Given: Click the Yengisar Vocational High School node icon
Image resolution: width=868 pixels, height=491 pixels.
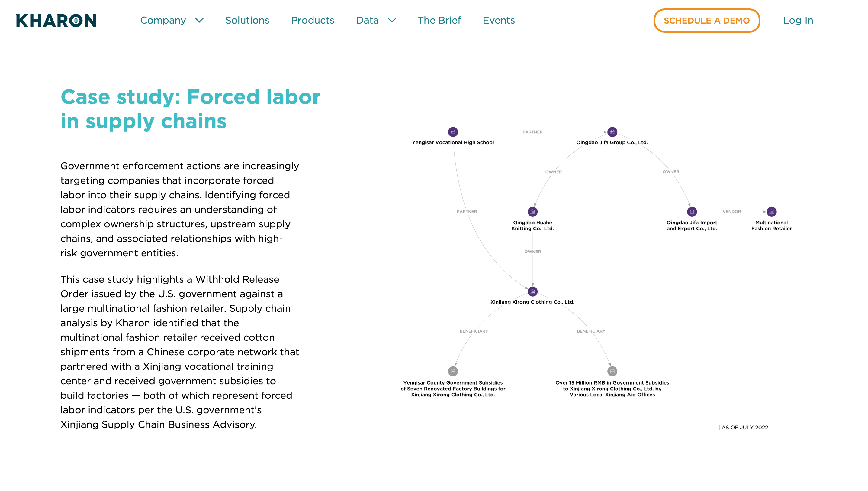Looking at the screenshot, I should tap(453, 132).
